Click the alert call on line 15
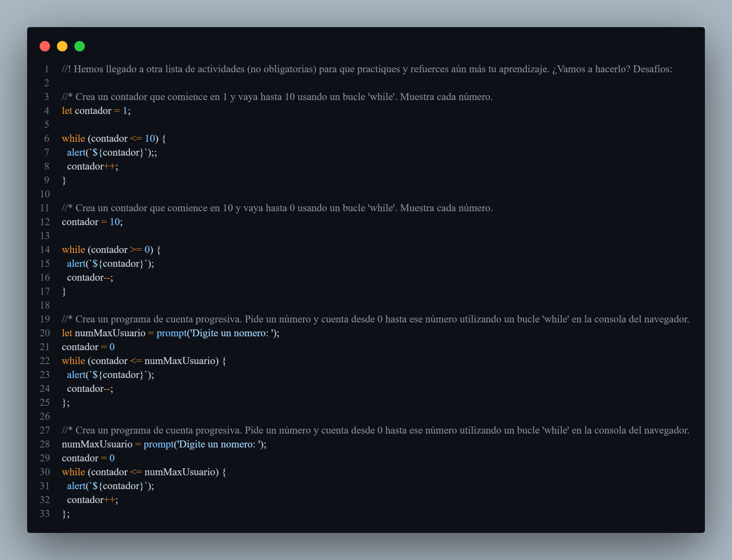Viewport: 732px width, 560px height. coord(111,263)
